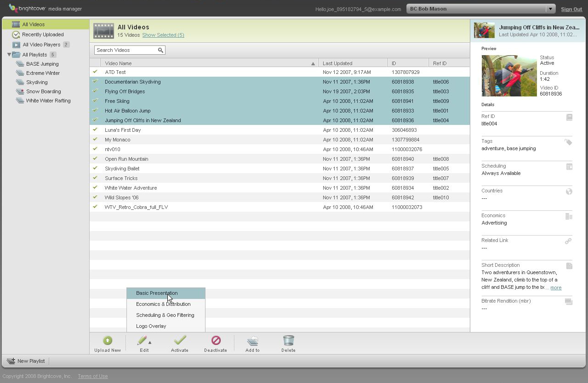Click the Show Selected (5) link
This screenshot has height=383, width=588.
[163, 35]
